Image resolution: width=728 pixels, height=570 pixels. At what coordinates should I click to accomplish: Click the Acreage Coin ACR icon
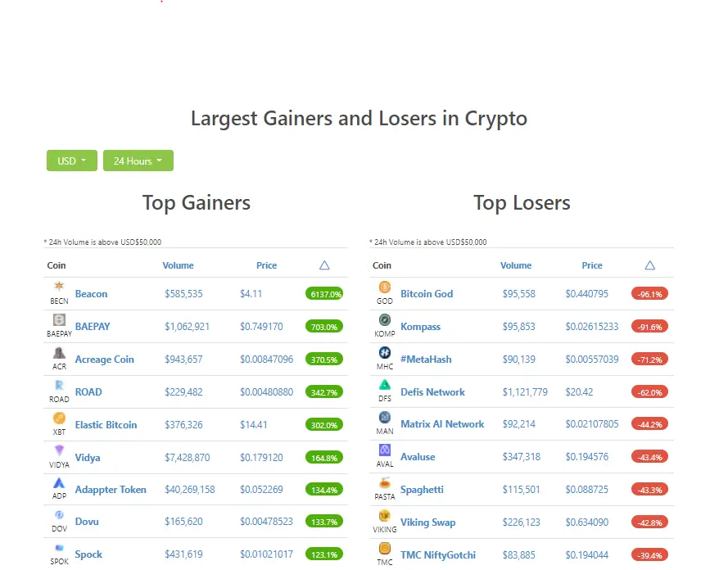(x=59, y=352)
